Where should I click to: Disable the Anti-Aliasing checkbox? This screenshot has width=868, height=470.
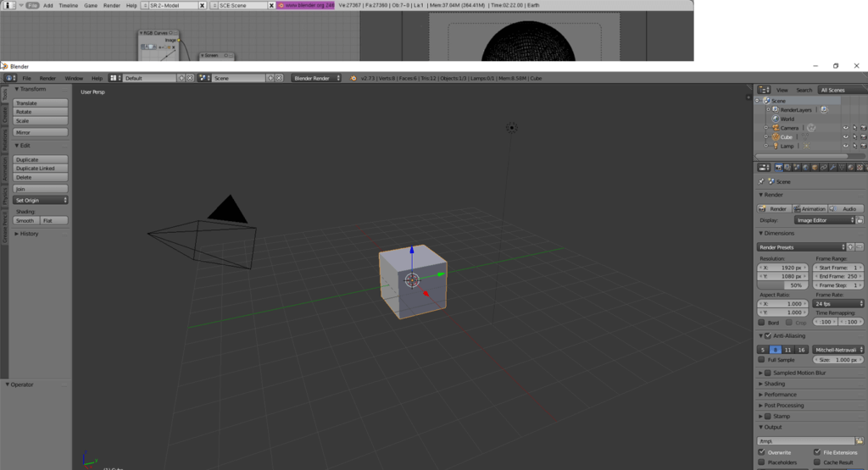point(768,335)
